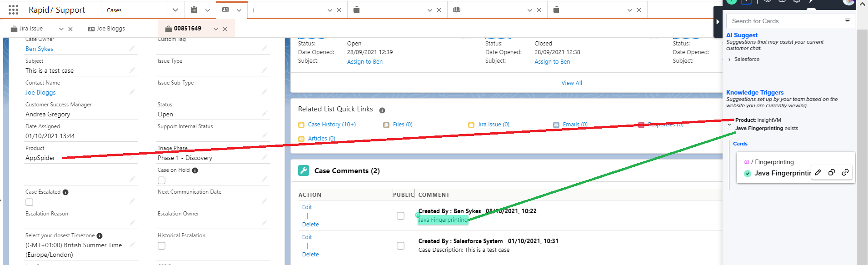Check Public box for Salesforce System comment

400,246
